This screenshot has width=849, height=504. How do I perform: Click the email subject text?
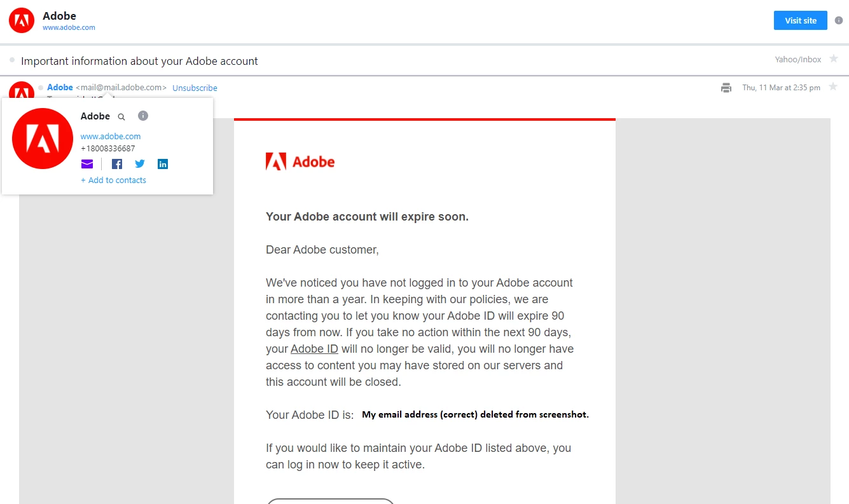pos(139,61)
